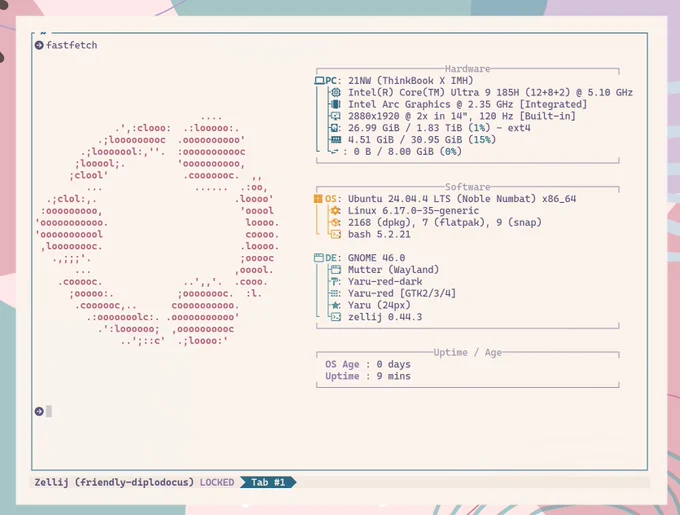Viewport: 680px width, 515px height.
Task: Click the Software section title
Action: (468, 187)
